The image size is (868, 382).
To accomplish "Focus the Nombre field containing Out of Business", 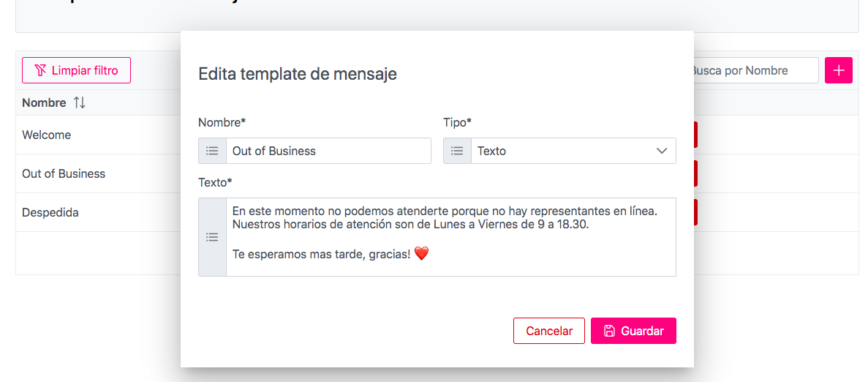I will (x=328, y=151).
